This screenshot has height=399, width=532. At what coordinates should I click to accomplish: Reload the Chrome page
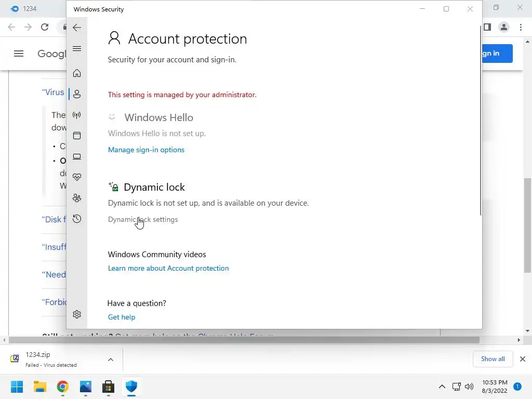pos(45,27)
